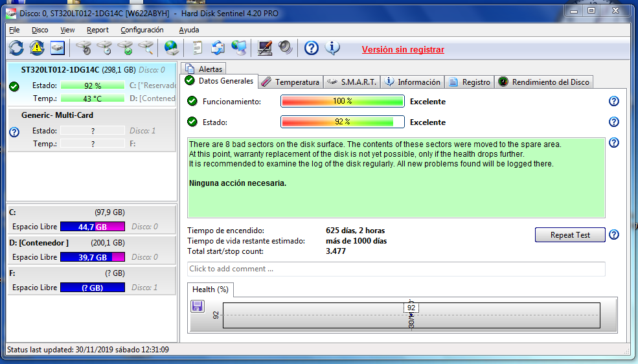638x364 pixels.
Task: Select Generic- Multi-Card disk entry
Action: pyautogui.click(x=92, y=130)
